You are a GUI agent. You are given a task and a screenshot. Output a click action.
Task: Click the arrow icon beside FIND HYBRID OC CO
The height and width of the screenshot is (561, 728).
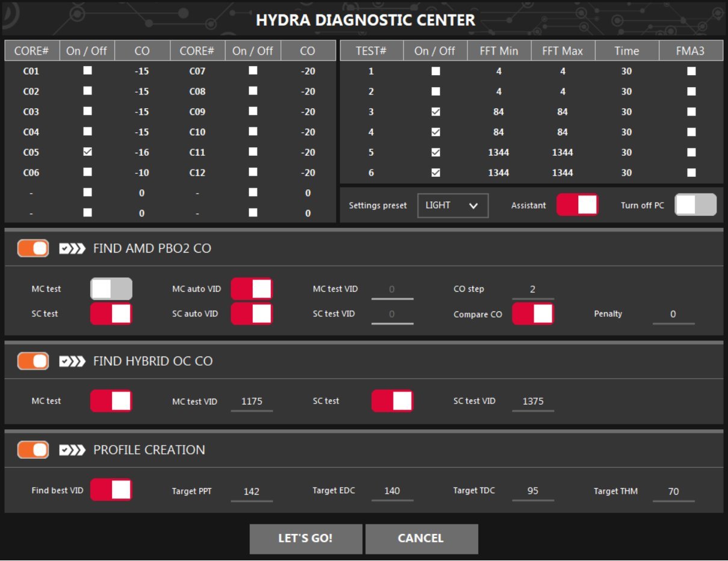[72, 361]
